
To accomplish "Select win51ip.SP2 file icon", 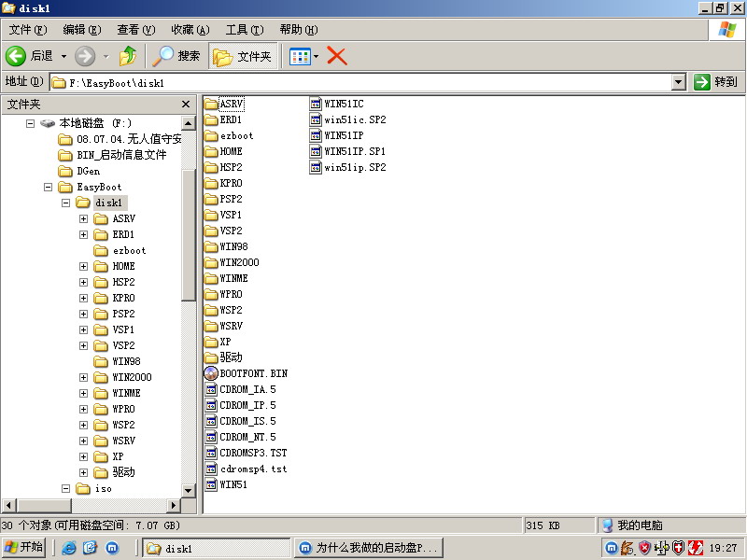I will (316, 167).
